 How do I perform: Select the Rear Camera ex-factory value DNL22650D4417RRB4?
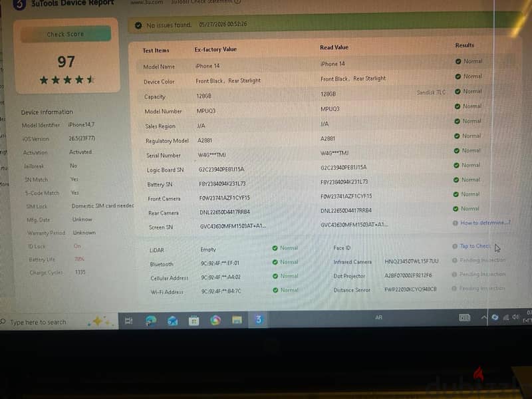click(x=225, y=212)
